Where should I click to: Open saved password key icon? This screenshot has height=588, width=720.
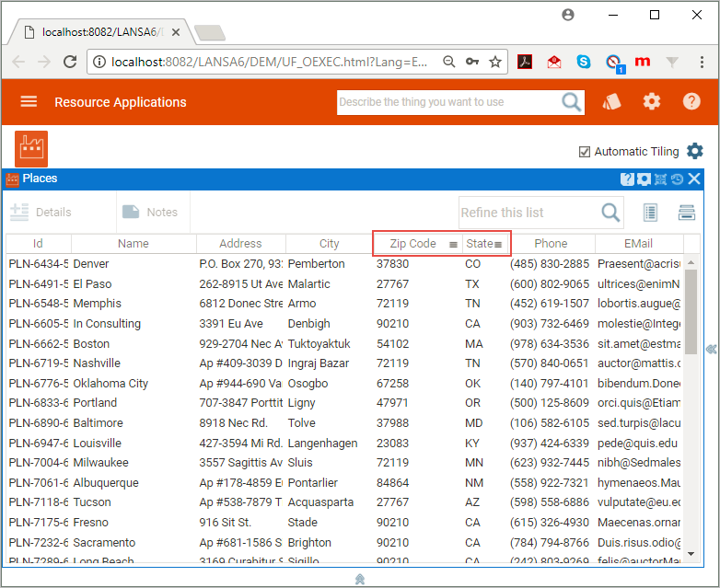pyautogui.click(x=472, y=62)
